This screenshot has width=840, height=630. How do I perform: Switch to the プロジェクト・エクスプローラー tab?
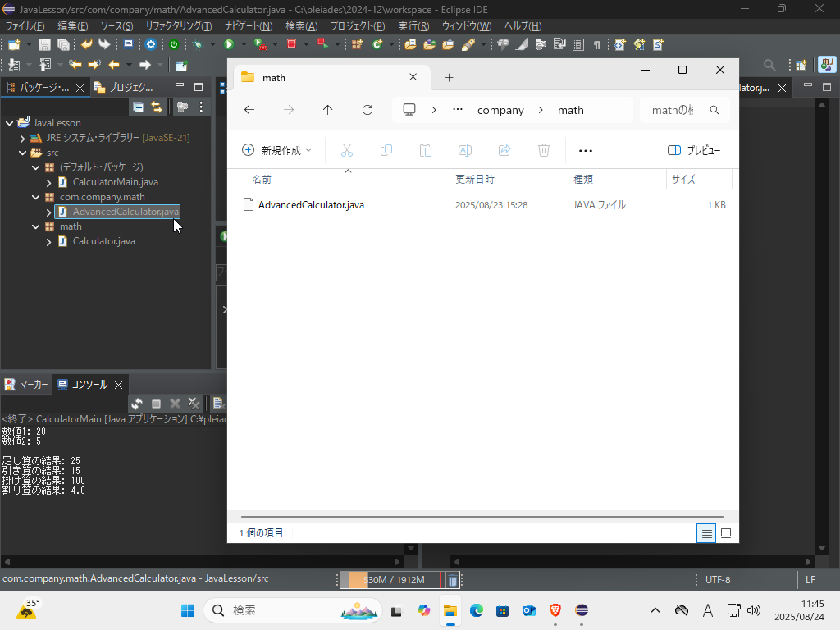[x=125, y=87]
